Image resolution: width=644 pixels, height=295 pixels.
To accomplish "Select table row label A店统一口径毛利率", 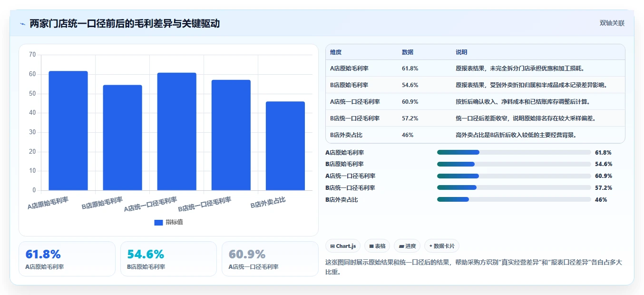I will (355, 102).
